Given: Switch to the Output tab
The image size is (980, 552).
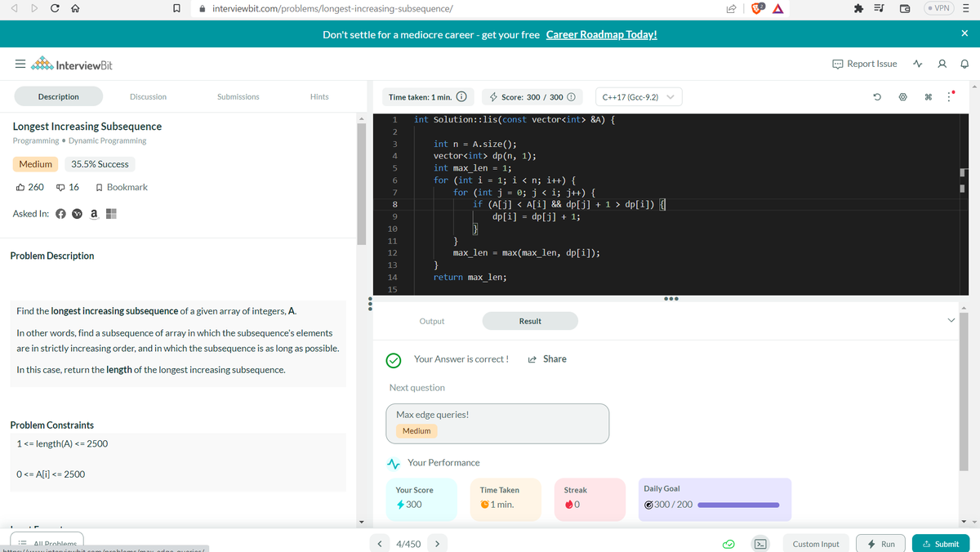Looking at the screenshot, I should pyautogui.click(x=432, y=321).
